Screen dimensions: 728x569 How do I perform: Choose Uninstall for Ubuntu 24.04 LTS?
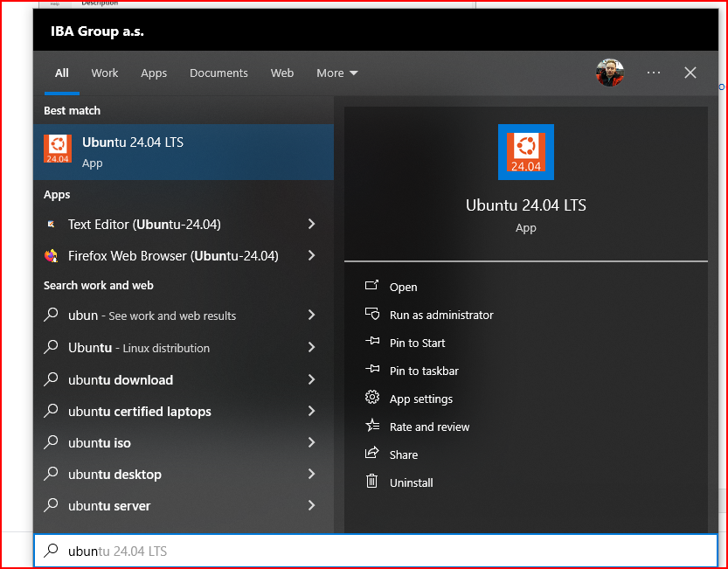click(x=411, y=482)
